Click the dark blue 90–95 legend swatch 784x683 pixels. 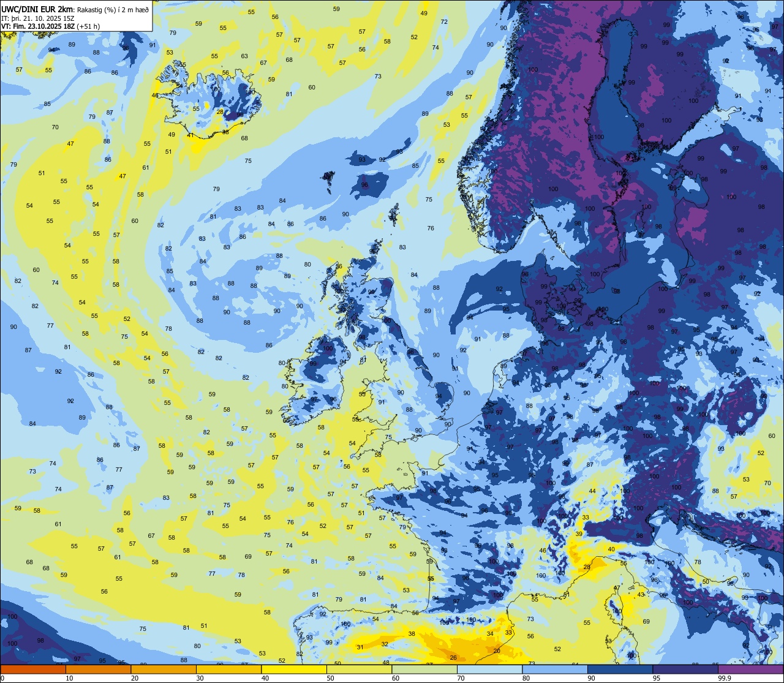pyautogui.click(x=620, y=669)
